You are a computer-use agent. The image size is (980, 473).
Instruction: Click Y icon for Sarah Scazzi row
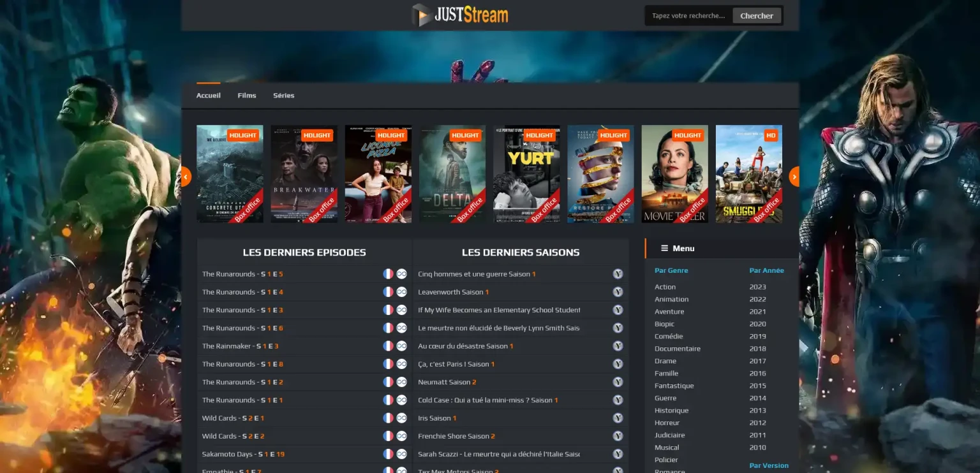tap(618, 454)
